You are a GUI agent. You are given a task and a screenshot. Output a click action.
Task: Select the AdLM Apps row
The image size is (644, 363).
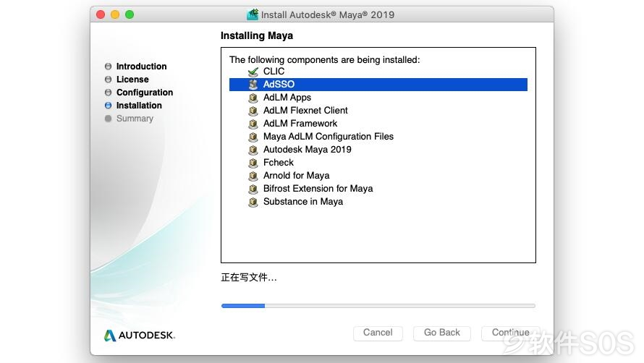[x=378, y=98]
